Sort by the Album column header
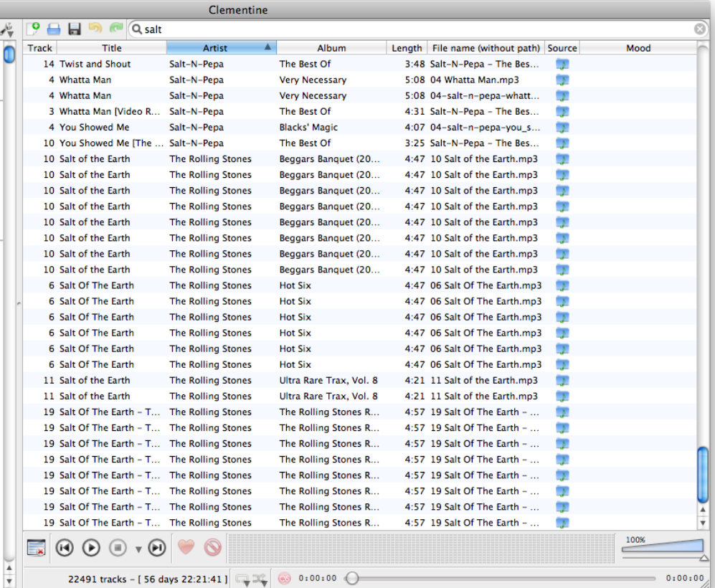The width and height of the screenshot is (715, 588). tap(331, 48)
